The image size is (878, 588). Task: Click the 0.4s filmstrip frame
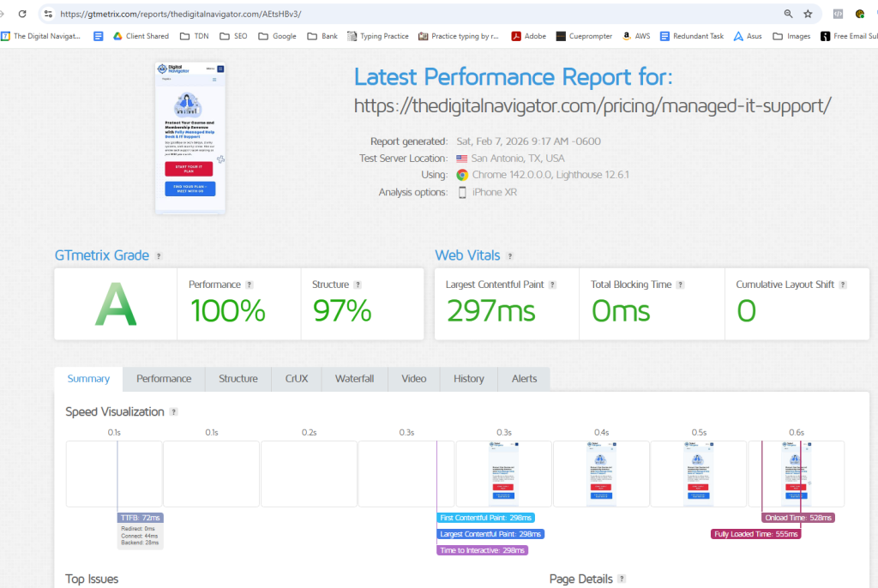(601, 474)
